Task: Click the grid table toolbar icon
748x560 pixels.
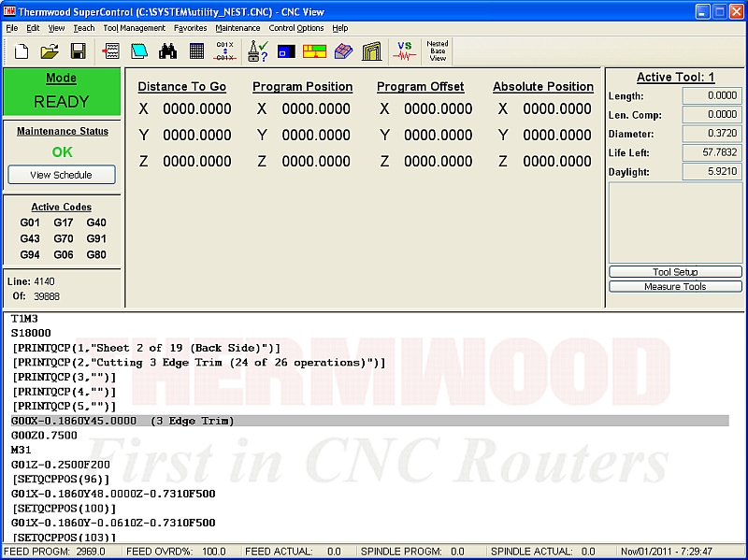Action: click(x=196, y=51)
